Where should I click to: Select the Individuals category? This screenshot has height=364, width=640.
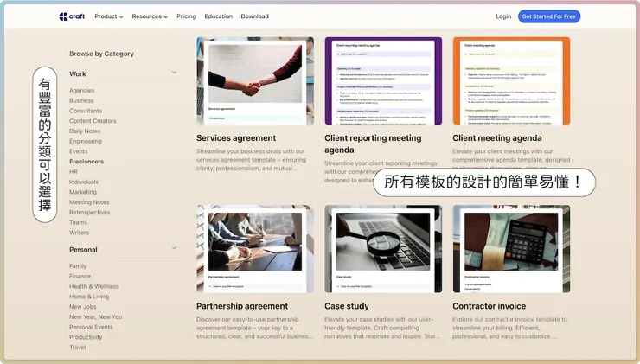(84, 182)
